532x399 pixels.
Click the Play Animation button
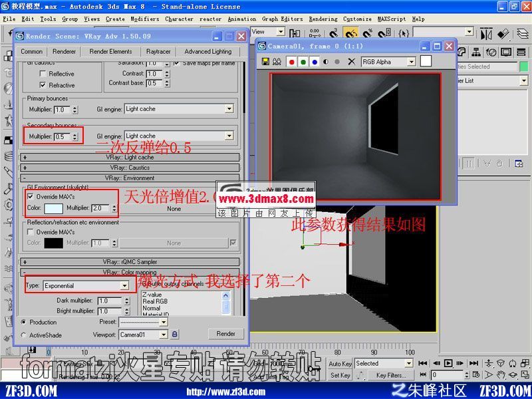448,363
